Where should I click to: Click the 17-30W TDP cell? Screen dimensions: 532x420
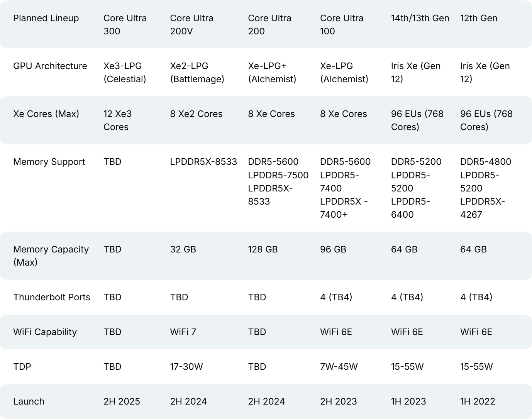point(186,367)
